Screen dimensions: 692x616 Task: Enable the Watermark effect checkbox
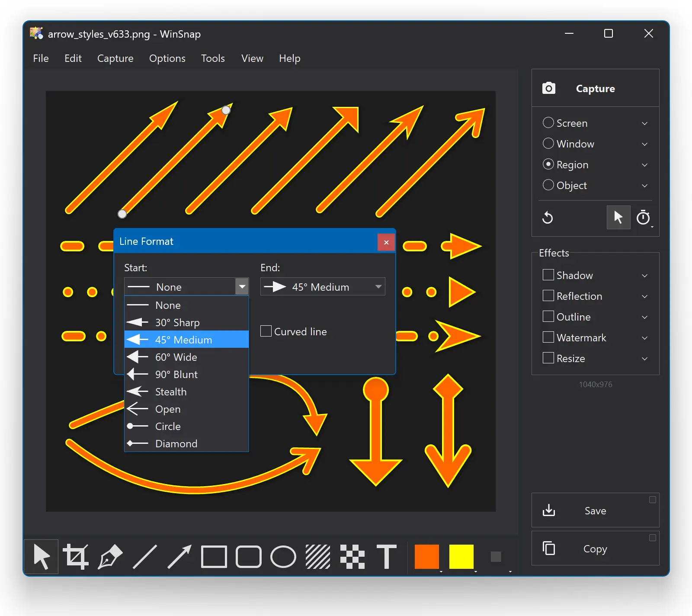(548, 337)
